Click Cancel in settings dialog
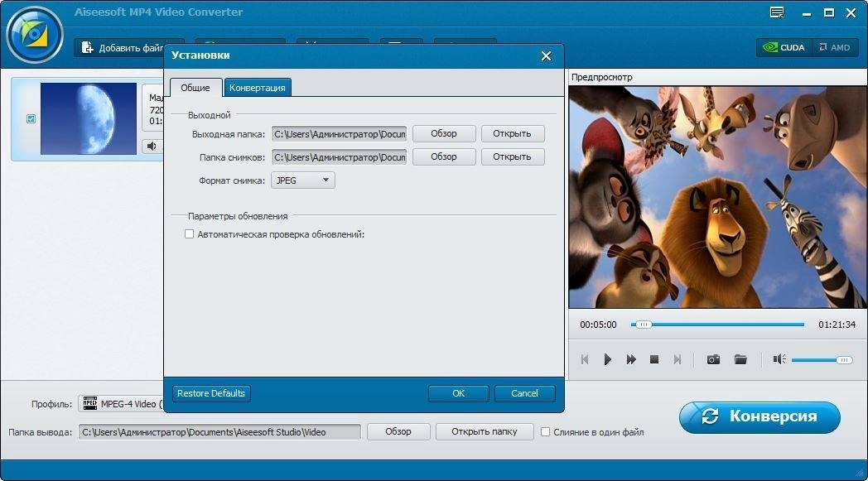The image size is (868, 481). pos(524,393)
